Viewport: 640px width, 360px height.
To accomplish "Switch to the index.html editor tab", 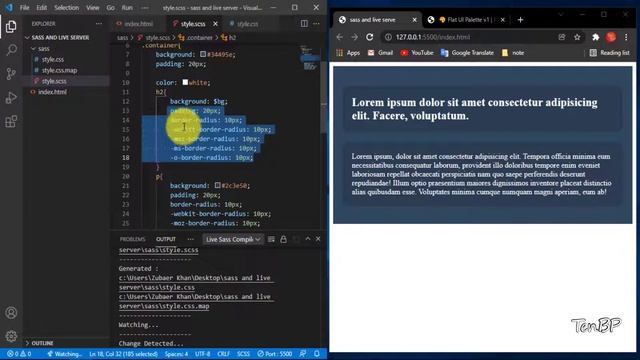I will coord(138,24).
